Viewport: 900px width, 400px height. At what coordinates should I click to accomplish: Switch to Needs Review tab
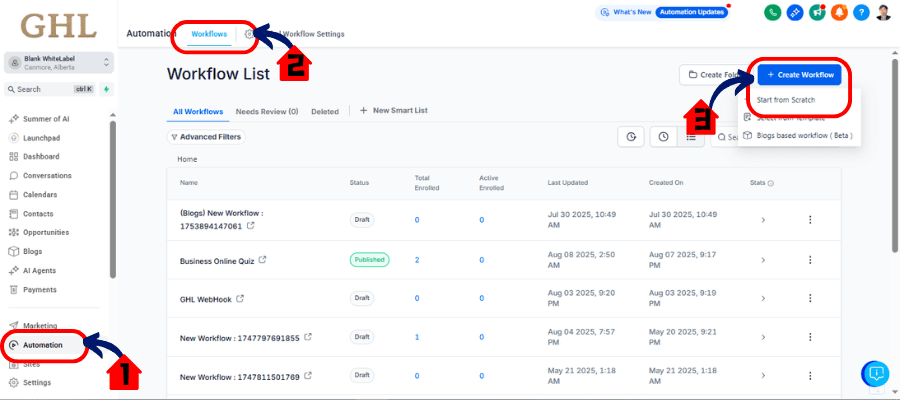click(267, 111)
